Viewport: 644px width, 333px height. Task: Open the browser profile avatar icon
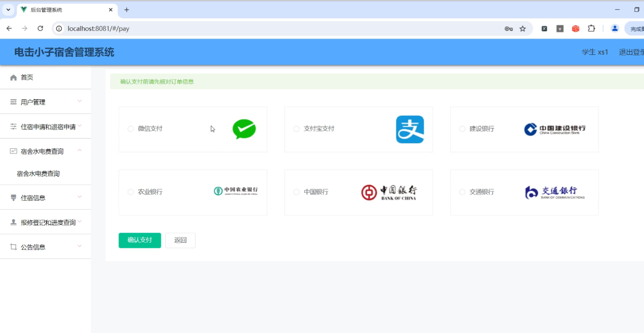[615, 28]
